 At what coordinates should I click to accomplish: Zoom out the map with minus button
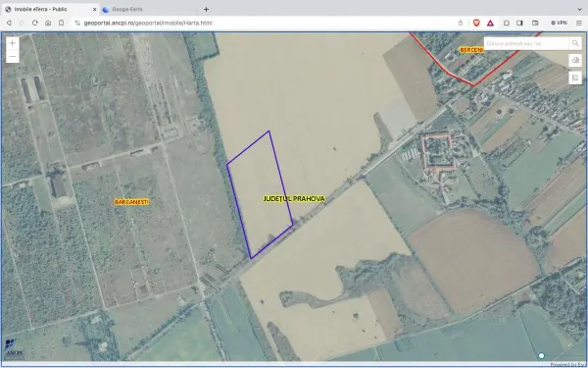[x=13, y=56]
